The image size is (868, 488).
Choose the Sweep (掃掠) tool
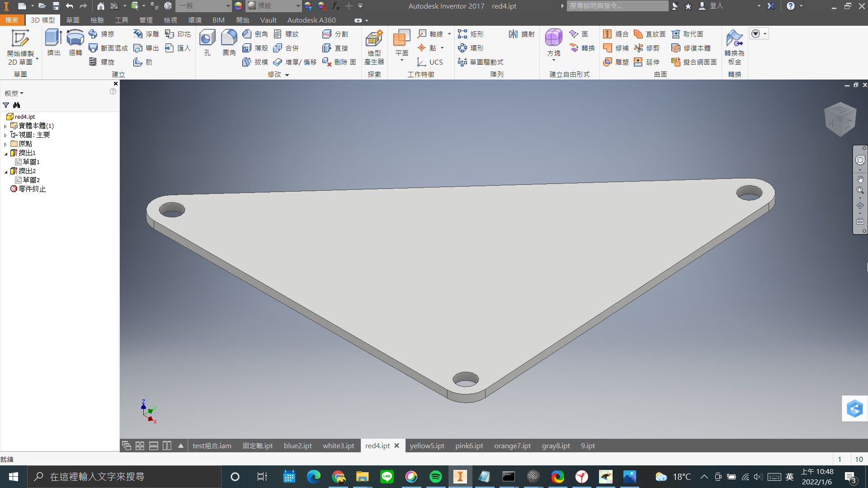(102, 34)
